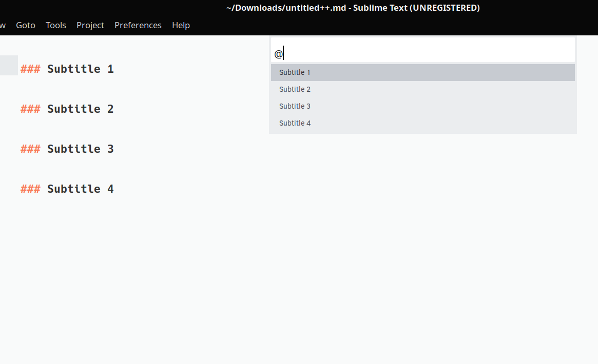598x364 pixels.
Task: Click bold 'Subtitle 4' heading in the editor
Action: pos(80,189)
